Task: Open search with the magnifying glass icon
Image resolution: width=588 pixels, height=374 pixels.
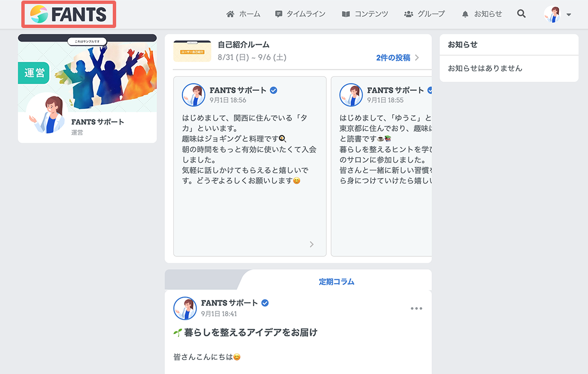Action: point(521,14)
